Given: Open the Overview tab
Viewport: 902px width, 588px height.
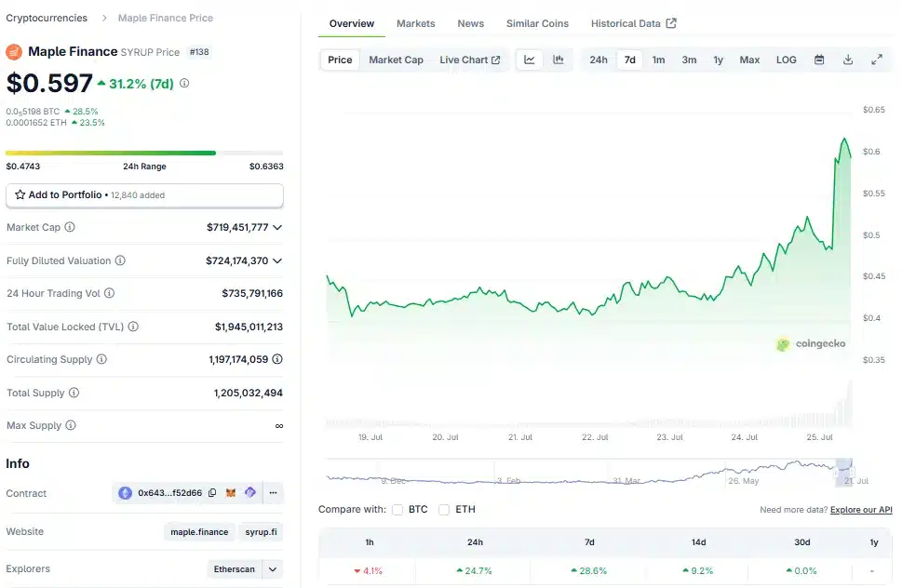Looking at the screenshot, I should click(x=352, y=23).
